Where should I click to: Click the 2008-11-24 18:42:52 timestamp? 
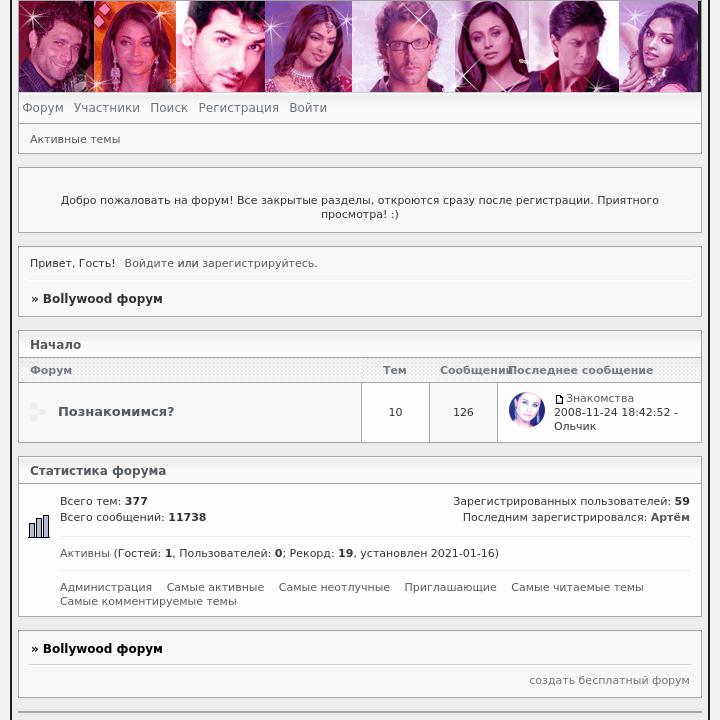tap(612, 412)
